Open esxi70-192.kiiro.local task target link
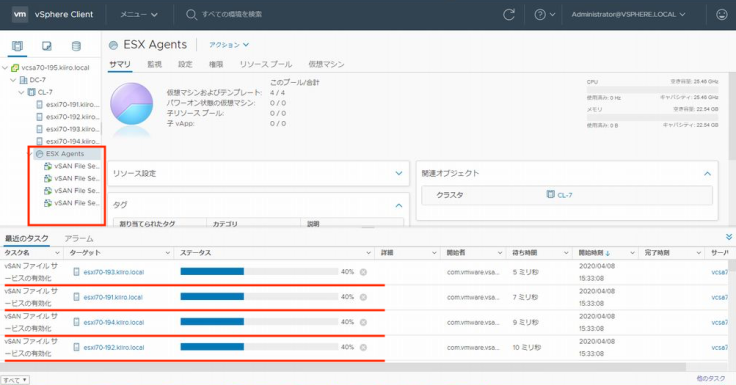The width and height of the screenshot is (736, 385). 114,347
